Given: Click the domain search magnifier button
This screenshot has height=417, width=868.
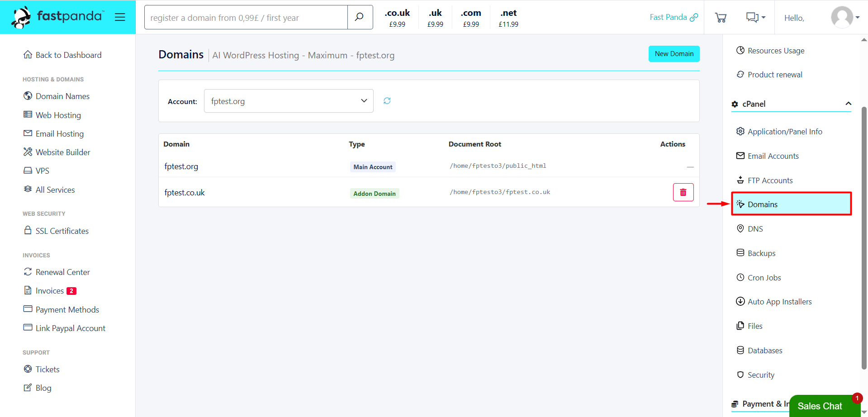Looking at the screenshot, I should (360, 17).
